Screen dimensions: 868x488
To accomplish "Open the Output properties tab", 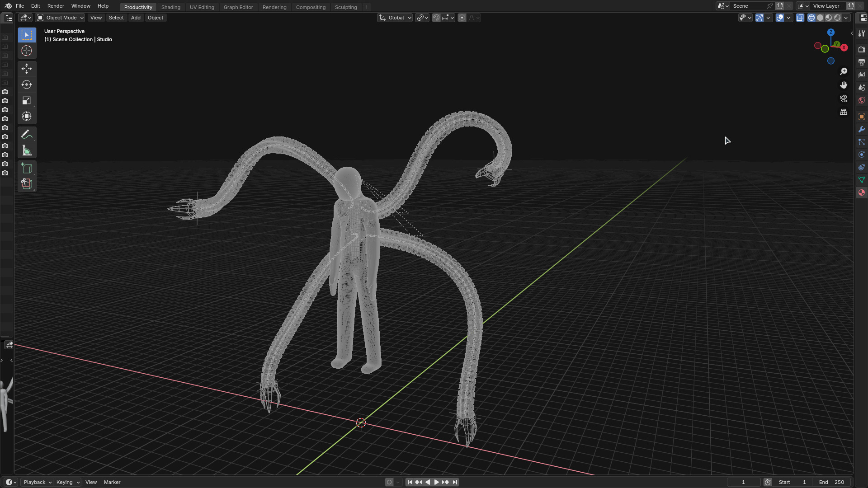I will pyautogui.click(x=862, y=62).
